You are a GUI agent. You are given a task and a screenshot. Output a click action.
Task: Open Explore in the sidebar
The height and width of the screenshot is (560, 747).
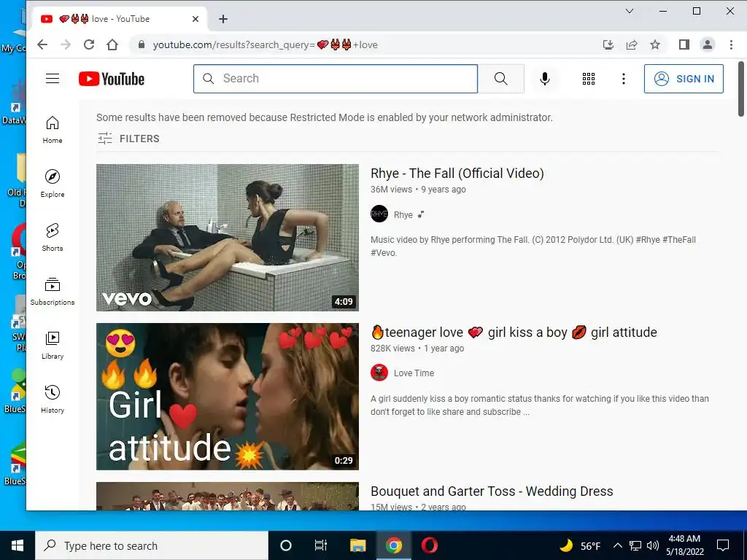click(x=53, y=183)
